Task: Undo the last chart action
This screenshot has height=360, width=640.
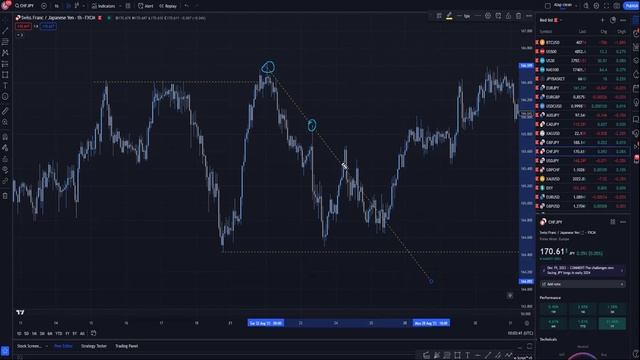Action: (187, 6)
